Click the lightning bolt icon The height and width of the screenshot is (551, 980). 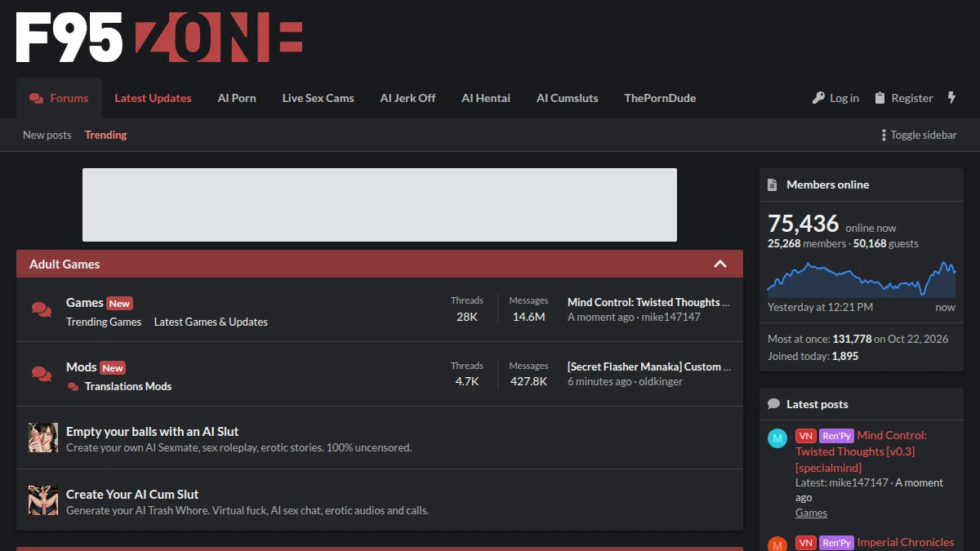951,98
